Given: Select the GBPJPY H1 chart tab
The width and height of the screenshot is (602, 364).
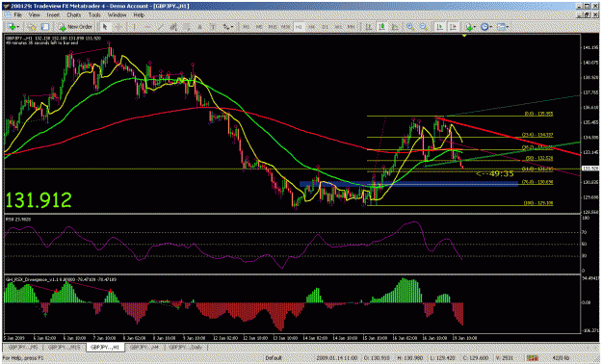Looking at the screenshot, I should point(105,347).
